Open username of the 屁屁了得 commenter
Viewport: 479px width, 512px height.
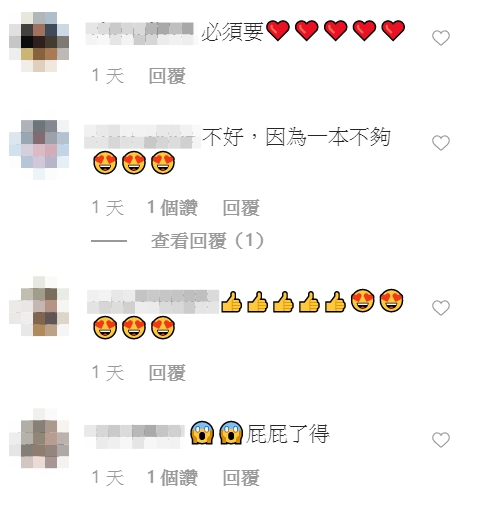134,435
